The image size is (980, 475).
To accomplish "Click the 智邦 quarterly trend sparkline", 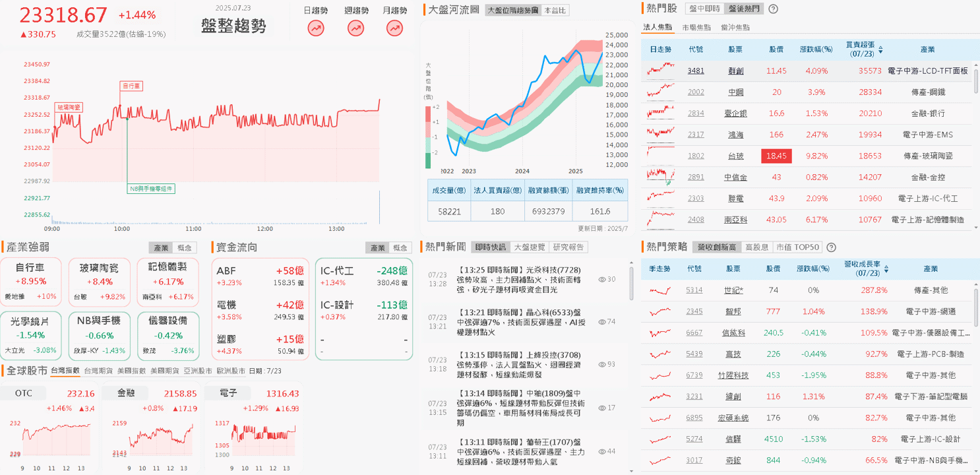I will point(661,311).
